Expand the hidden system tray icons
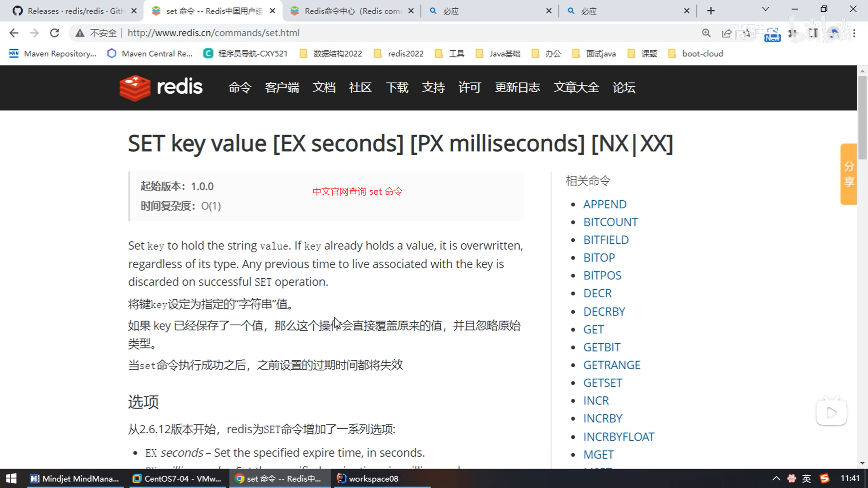868x488 pixels. point(776,479)
